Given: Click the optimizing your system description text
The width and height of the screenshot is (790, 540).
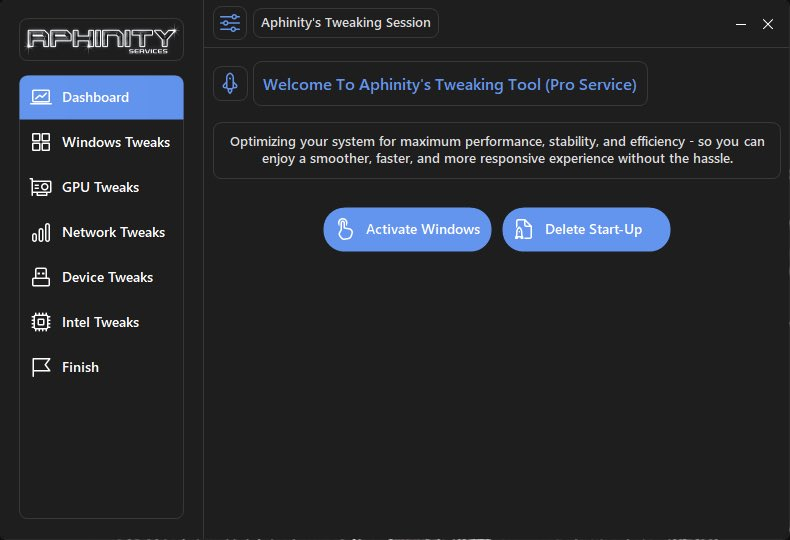Looking at the screenshot, I should point(497,150).
